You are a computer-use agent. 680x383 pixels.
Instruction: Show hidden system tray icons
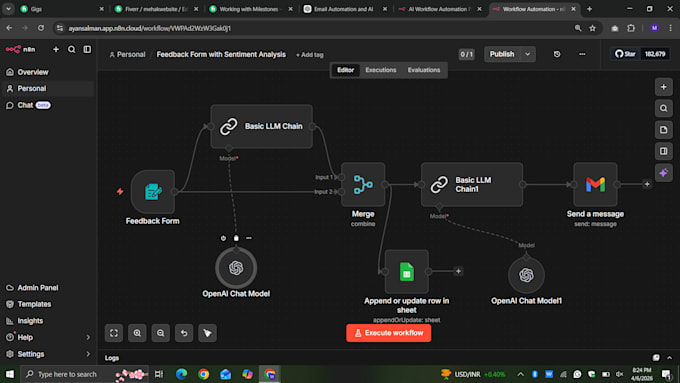click(520, 374)
